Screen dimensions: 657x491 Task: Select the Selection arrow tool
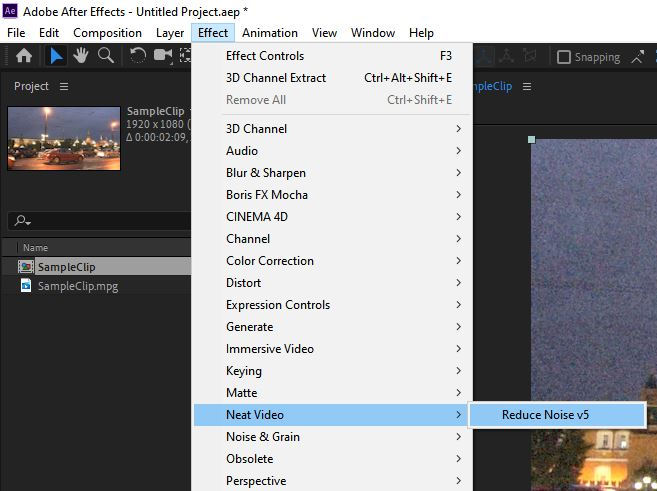point(57,57)
